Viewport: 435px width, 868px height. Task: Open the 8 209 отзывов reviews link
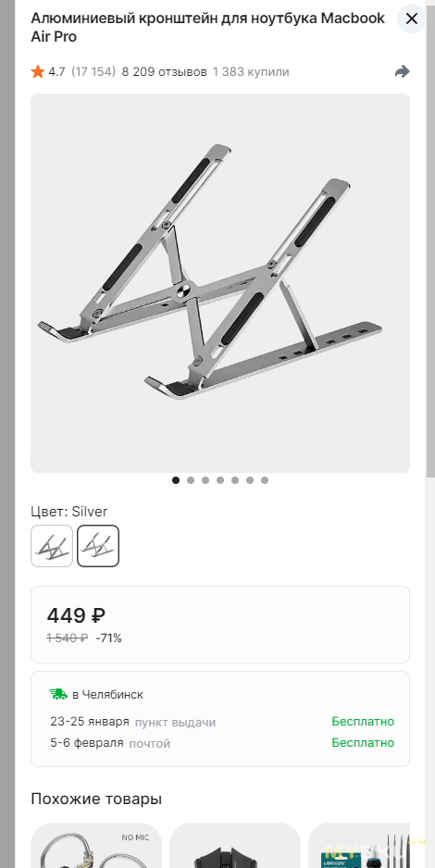165,72
